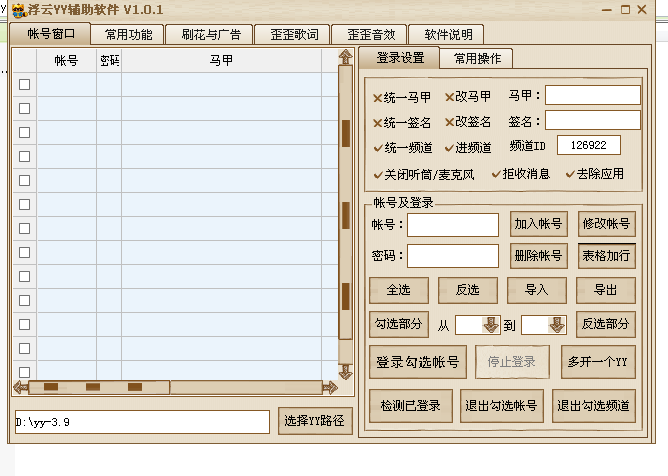
Task: Focus the YY path field showing D:\yy-3.9
Action: [x=142, y=422]
